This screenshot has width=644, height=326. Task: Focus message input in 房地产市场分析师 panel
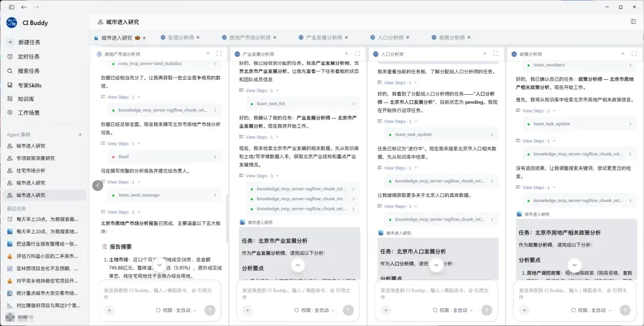coord(159,293)
